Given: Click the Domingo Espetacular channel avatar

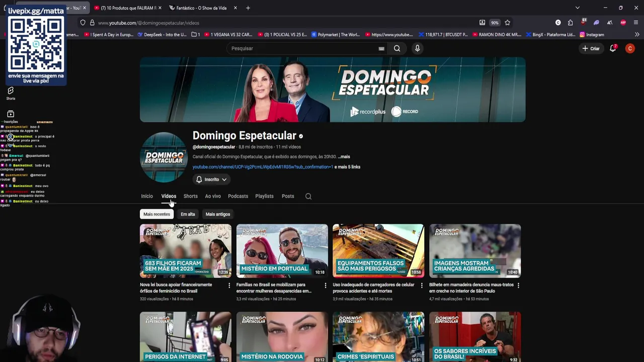Looking at the screenshot, I should pyautogui.click(x=164, y=157).
